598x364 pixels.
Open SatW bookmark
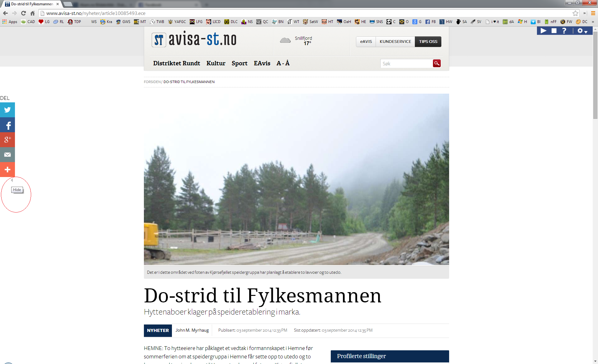(x=310, y=22)
